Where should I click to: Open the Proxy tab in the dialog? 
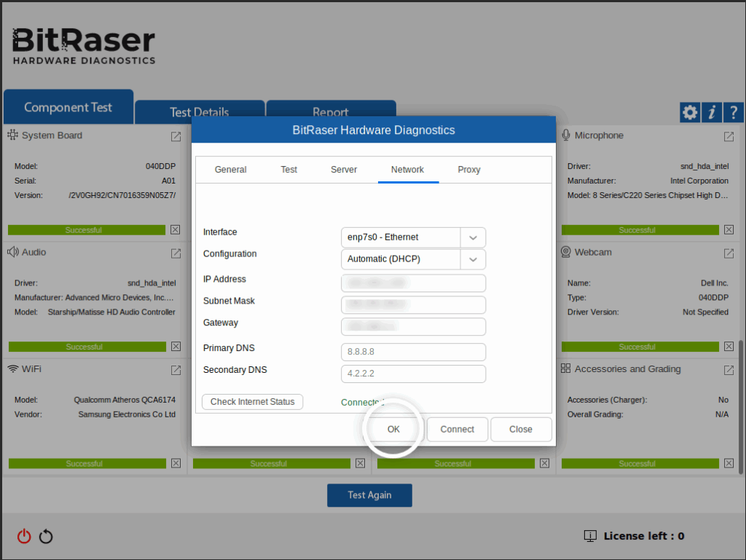pos(469,170)
